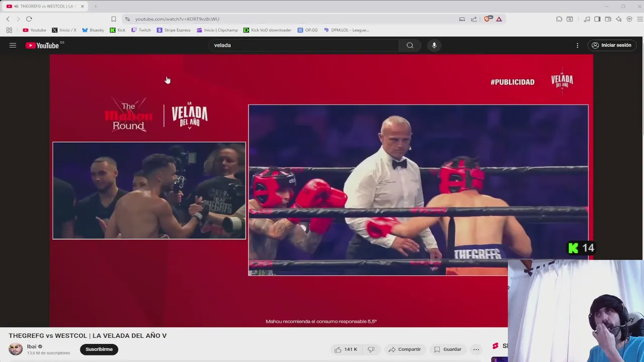Viewport: 644px width, 362px height.
Task: Open the Brave Wallet icon
Action: click(608, 19)
